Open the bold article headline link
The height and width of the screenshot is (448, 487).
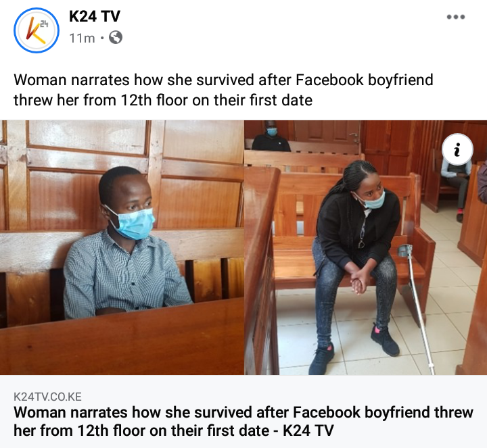[x=243, y=422]
